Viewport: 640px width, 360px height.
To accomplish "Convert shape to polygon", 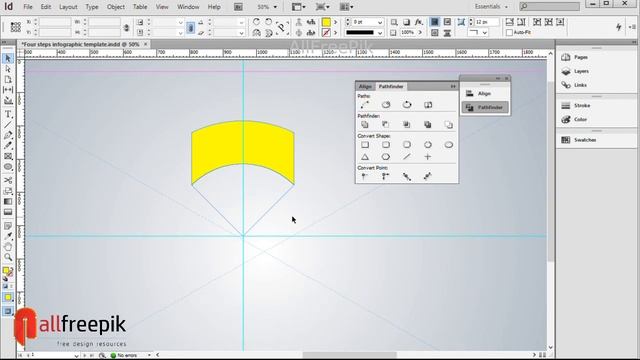I will [386, 157].
